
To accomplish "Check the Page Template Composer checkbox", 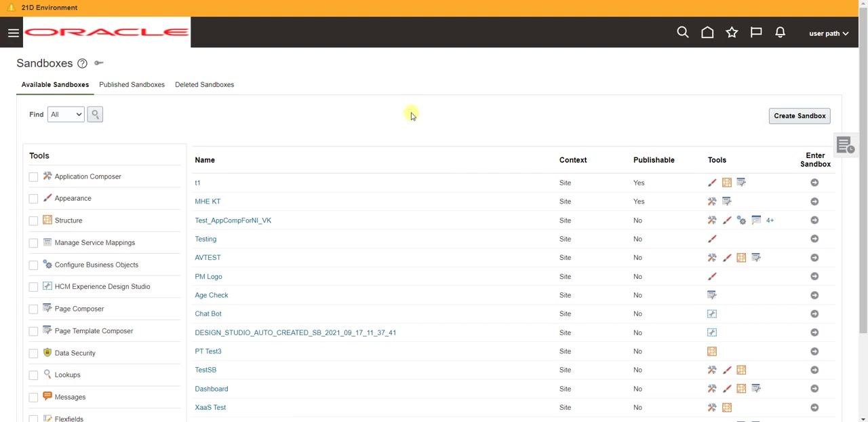I will click(33, 331).
